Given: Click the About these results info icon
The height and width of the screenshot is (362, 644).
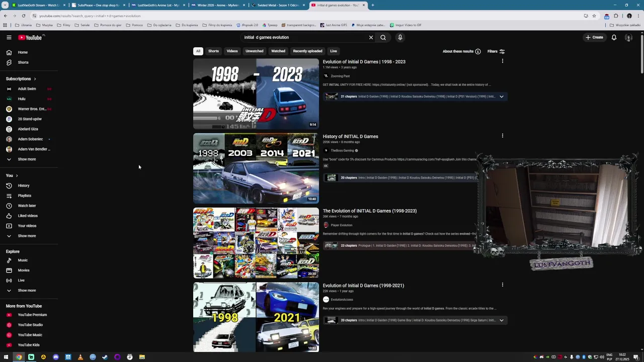Looking at the screenshot, I should point(478,51).
